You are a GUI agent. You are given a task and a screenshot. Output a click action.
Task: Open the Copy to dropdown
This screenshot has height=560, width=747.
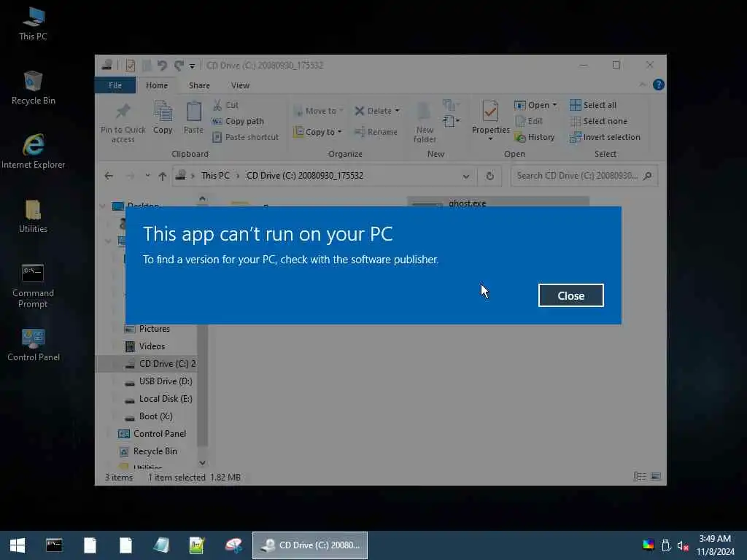(x=317, y=132)
